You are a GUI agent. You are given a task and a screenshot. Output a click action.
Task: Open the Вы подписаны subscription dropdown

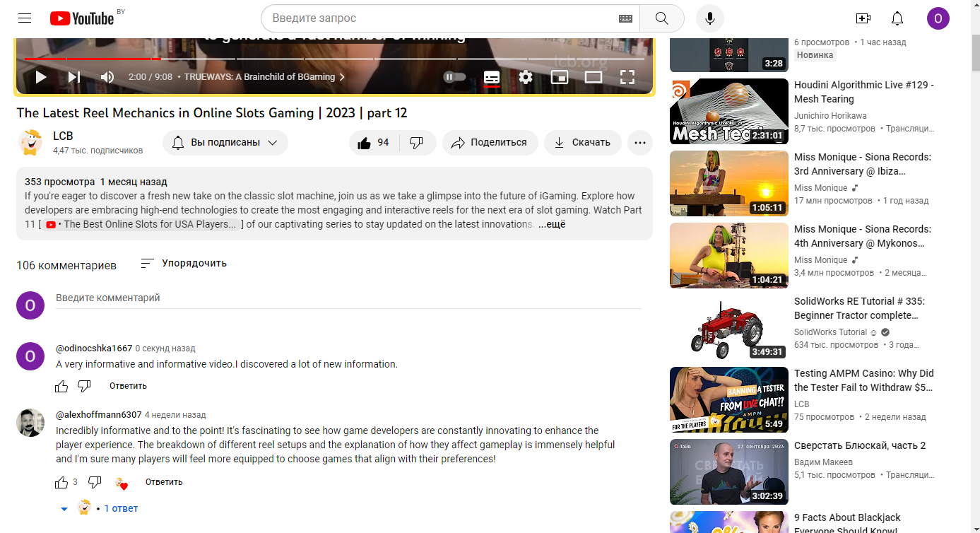click(225, 142)
